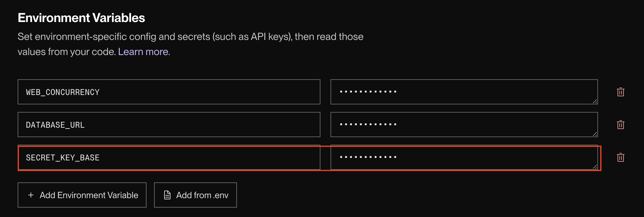This screenshot has width=644, height=217.
Task: Click the trash icon beside DATABASE_URL
Action: 620,125
